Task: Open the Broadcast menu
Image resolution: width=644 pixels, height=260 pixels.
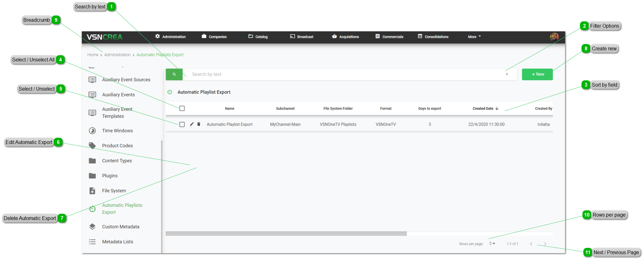Action: coord(301,37)
